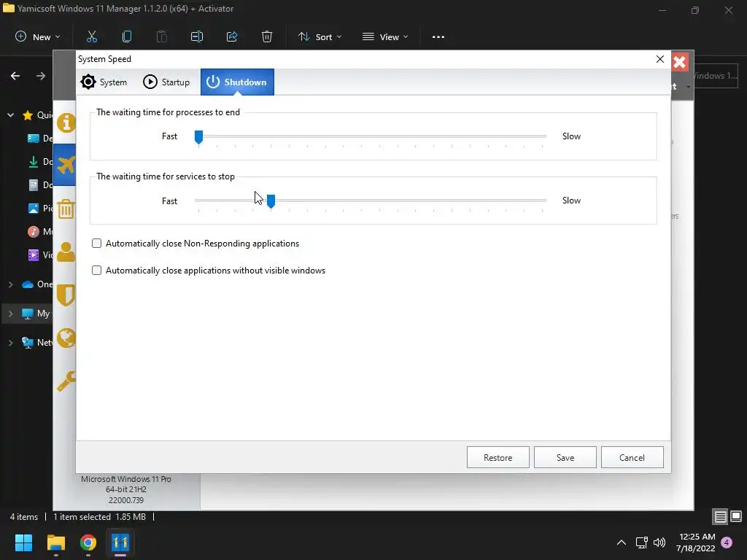Select Desktop in Explorer navigation pane
747x560 pixels.
pyautogui.click(x=40, y=138)
